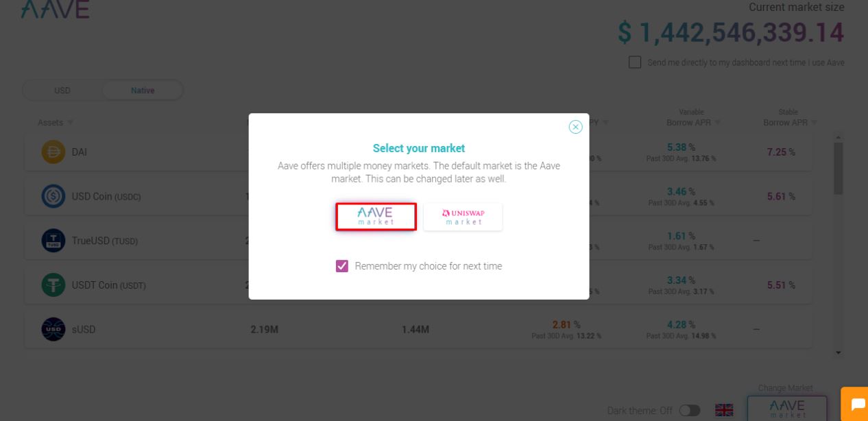The width and height of the screenshot is (868, 421).
Task: Turn on the Dark theme switch
Action: 689,411
